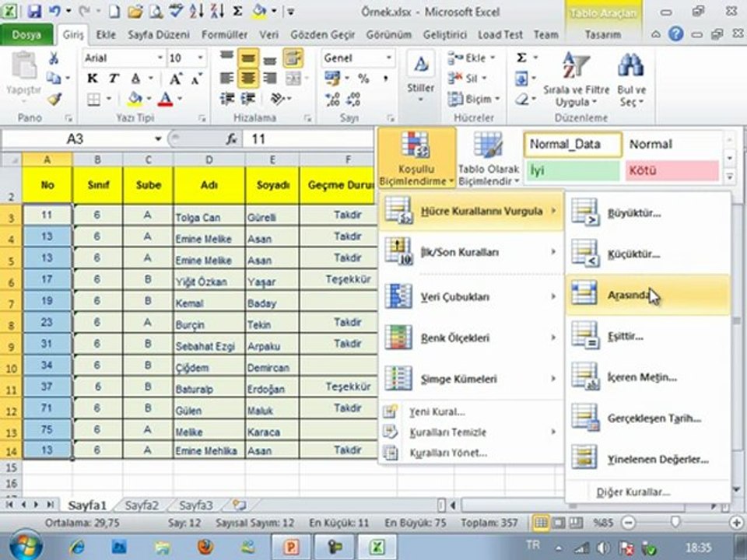Click Ekle insert cells button

click(471, 58)
